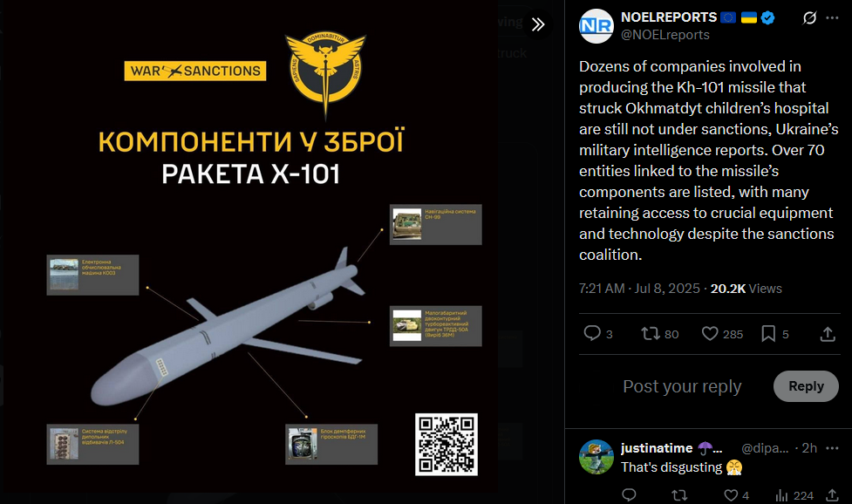Open the NOELREPORTS profile avatar
The width and height of the screenshot is (852, 504).
coord(596,25)
